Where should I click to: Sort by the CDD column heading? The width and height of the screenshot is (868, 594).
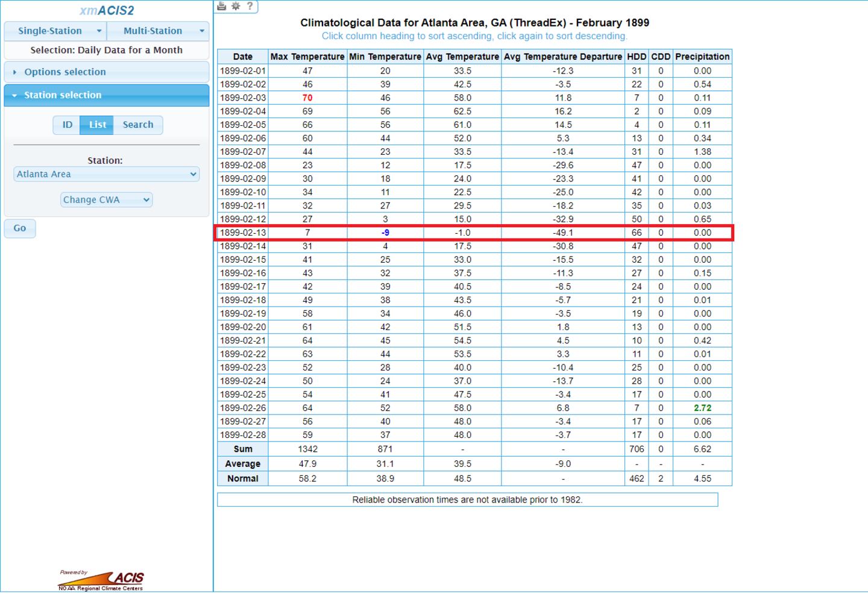tap(661, 57)
